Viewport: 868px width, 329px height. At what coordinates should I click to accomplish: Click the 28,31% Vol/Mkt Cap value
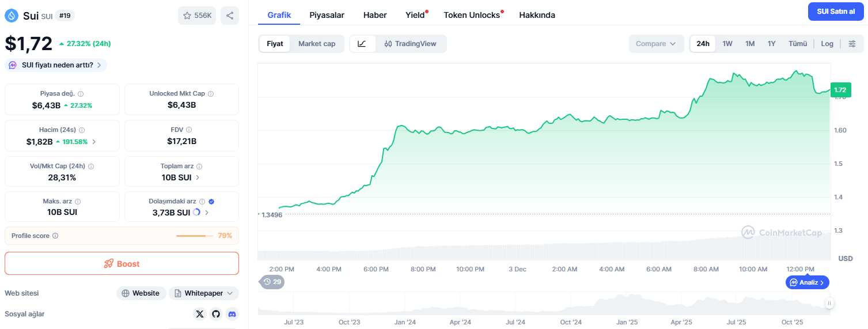tap(62, 177)
